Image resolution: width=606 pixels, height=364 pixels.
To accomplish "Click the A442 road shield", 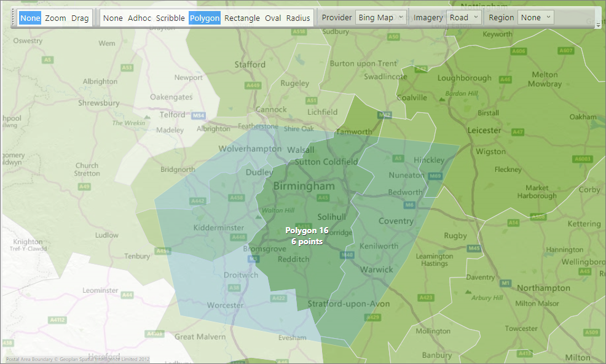I will click(x=197, y=201).
